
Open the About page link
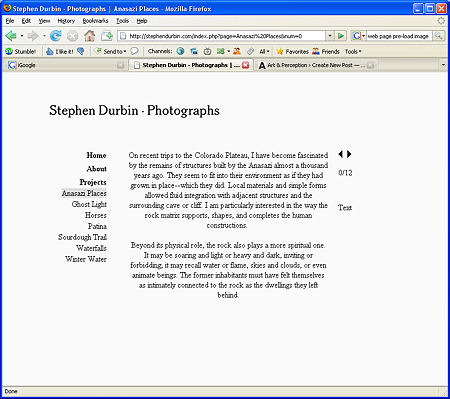[97, 169]
